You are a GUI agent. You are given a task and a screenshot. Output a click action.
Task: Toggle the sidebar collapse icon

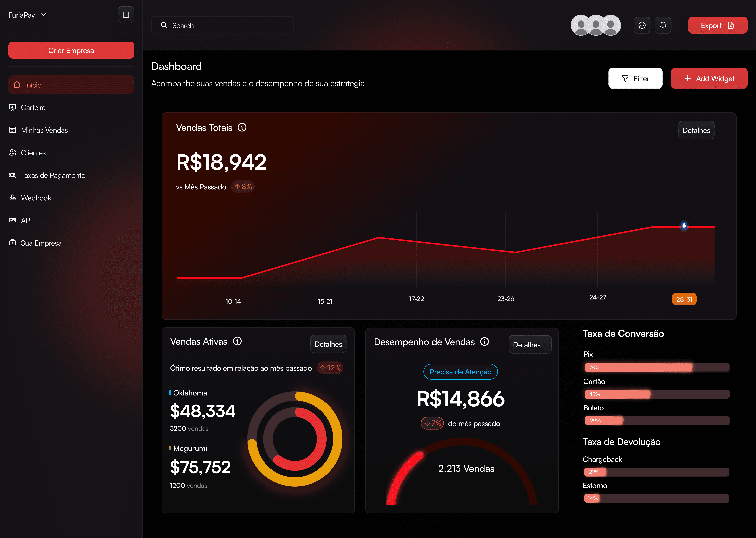point(126,15)
